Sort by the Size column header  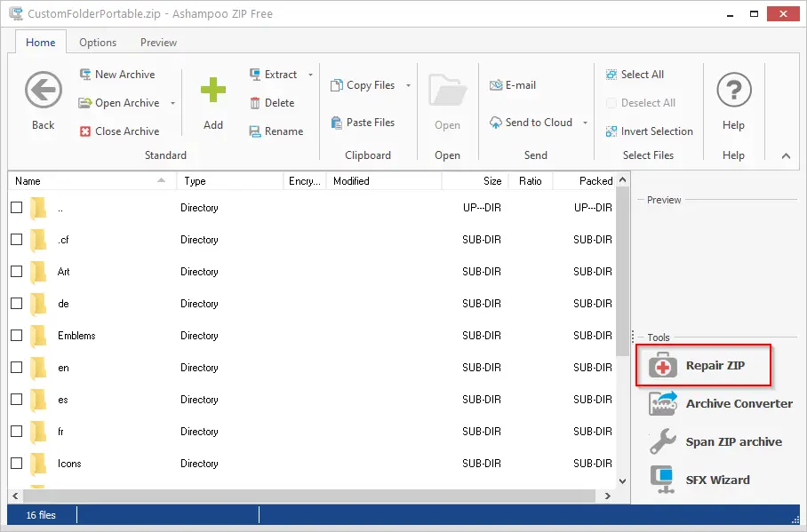point(475,181)
